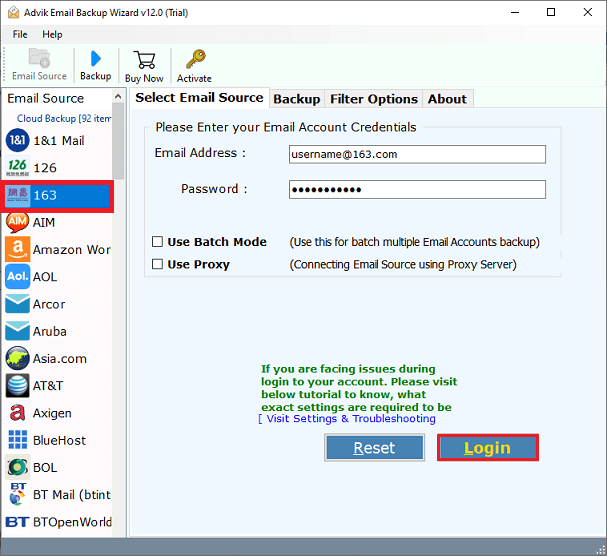Open the Help menu
Image resolution: width=607 pixels, height=556 pixels.
(52, 34)
